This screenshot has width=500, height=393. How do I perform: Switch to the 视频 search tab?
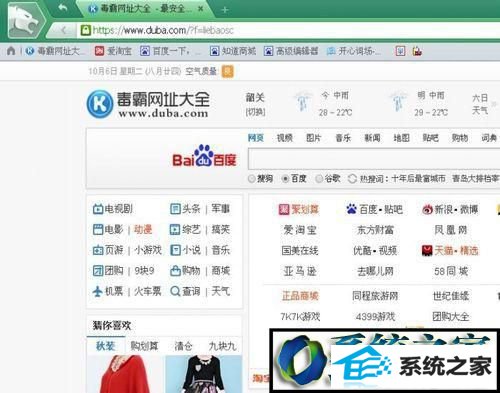(x=285, y=138)
